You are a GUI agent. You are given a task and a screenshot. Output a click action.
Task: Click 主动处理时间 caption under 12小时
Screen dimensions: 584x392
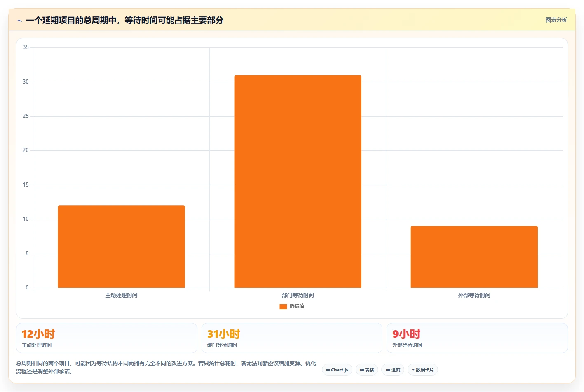tap(37, 345)
